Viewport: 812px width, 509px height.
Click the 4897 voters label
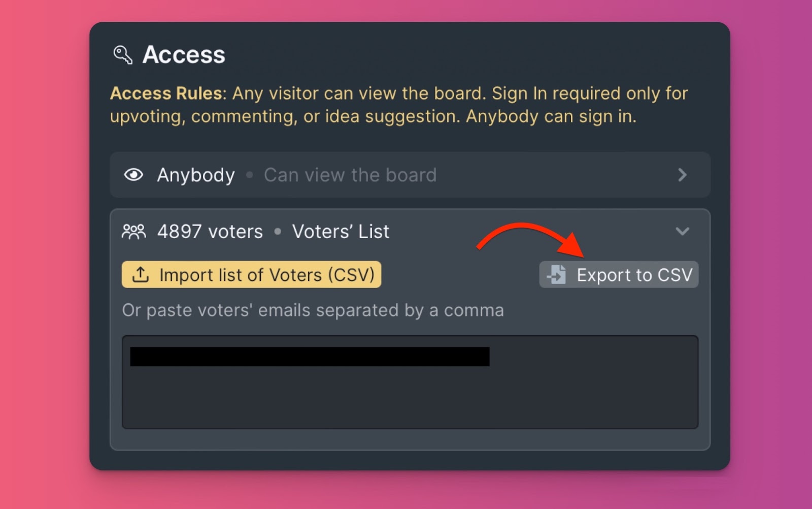tap(210, 232)
